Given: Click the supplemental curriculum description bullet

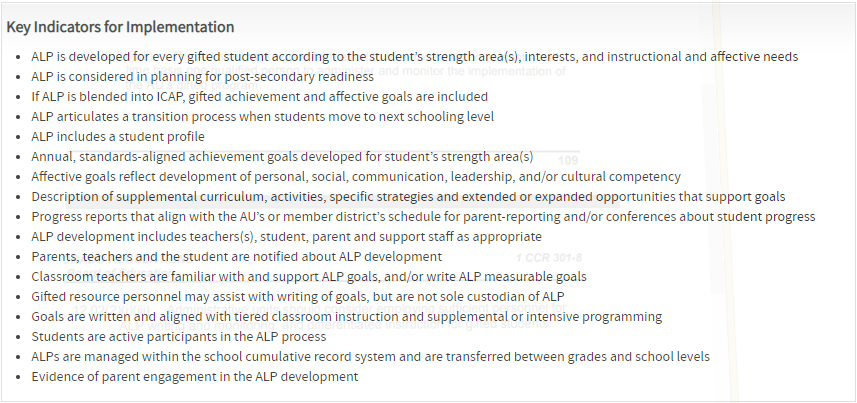Looking at the screenshot, I should 408,197.
